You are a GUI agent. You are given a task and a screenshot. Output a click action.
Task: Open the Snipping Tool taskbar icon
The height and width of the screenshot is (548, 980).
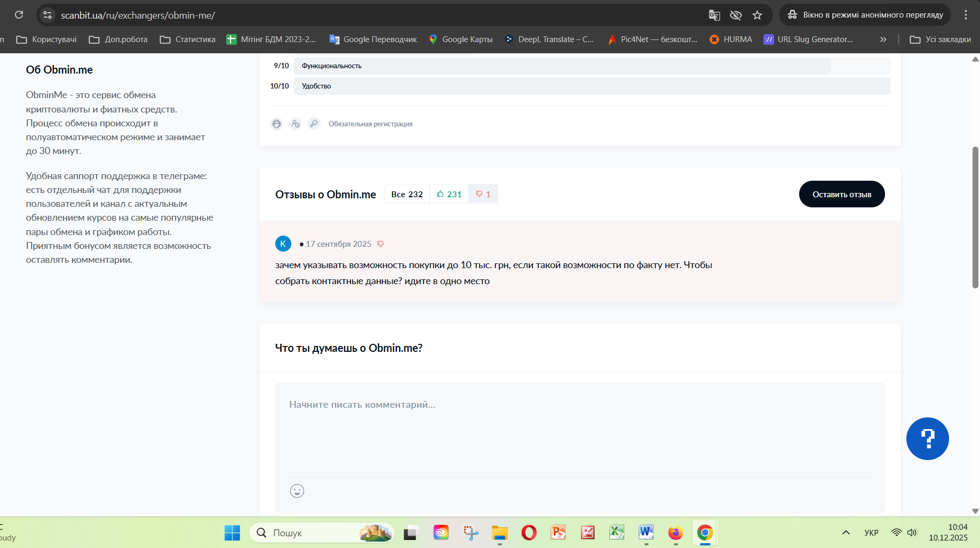[471, 533]
